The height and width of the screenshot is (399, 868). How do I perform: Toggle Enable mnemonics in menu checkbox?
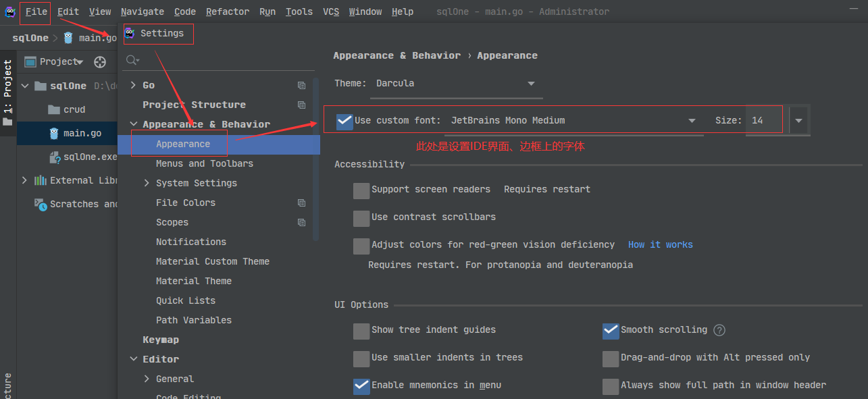[x=361, y=386]
